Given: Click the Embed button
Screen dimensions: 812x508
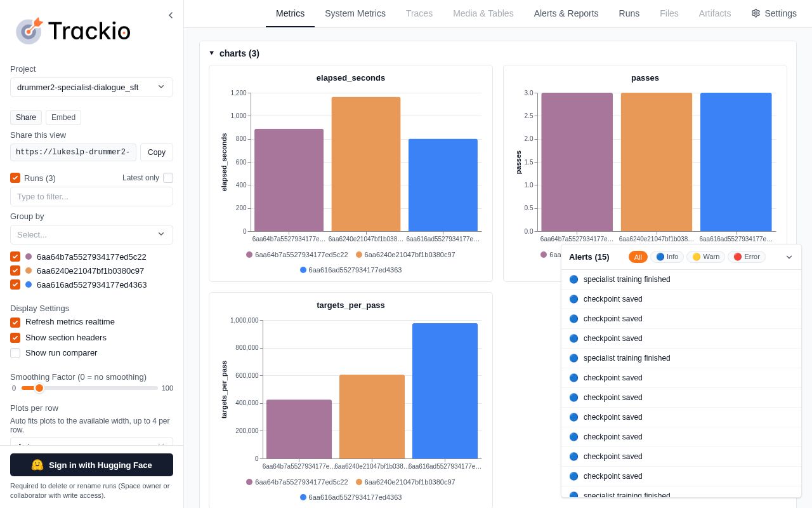Looking at the screenshot, I should tap(63, 117).
